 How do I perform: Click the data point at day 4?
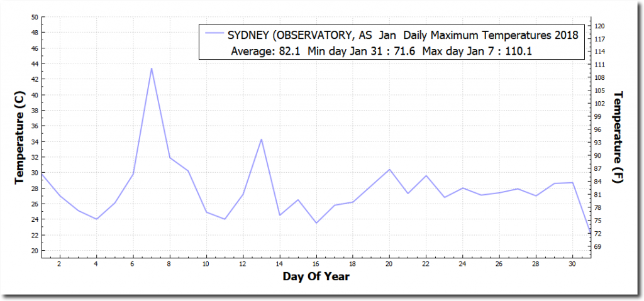coord(96,219)
